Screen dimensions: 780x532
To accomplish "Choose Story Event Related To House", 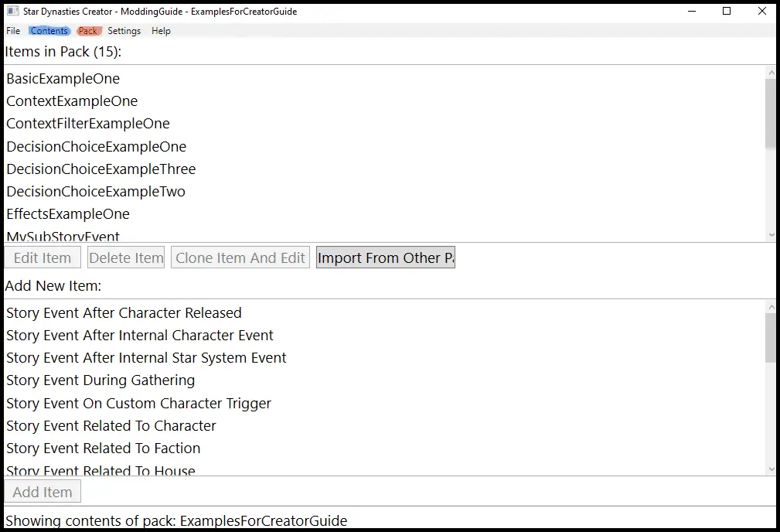I will (x=384, y=469).
